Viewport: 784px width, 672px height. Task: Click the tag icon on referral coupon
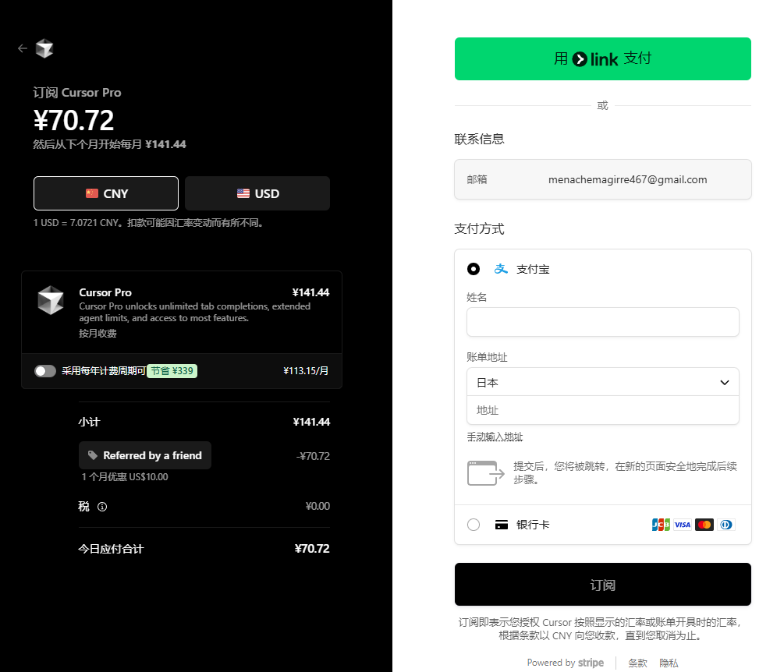(x=93, y=455)
